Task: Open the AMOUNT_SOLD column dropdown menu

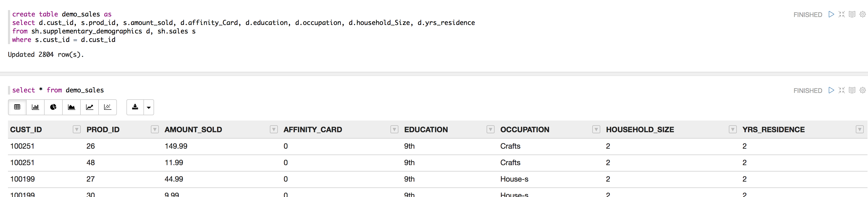Action: pos(274,130)
